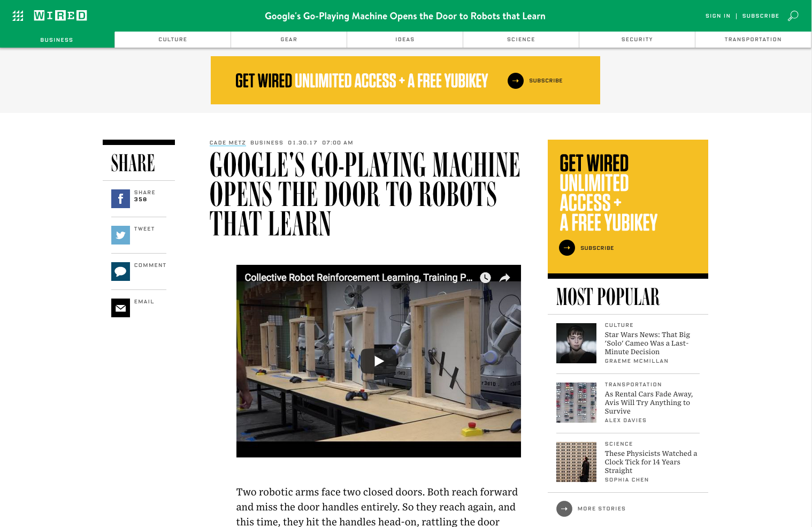This screenshot has width=812, height=527.
Task: Click the arrow circle in top banner ad
Action: tap(516, 81)
